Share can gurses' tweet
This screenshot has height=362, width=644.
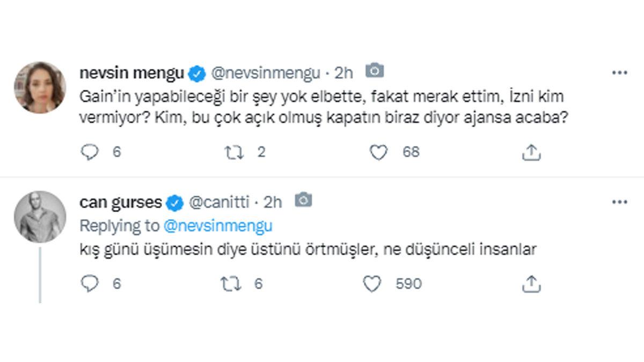tap(532, 284)
